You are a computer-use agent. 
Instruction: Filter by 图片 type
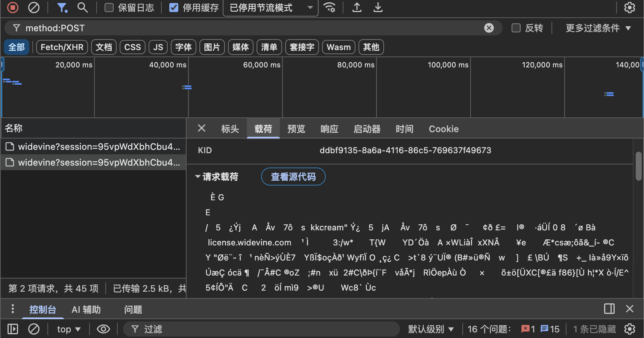tap(212, 47)
